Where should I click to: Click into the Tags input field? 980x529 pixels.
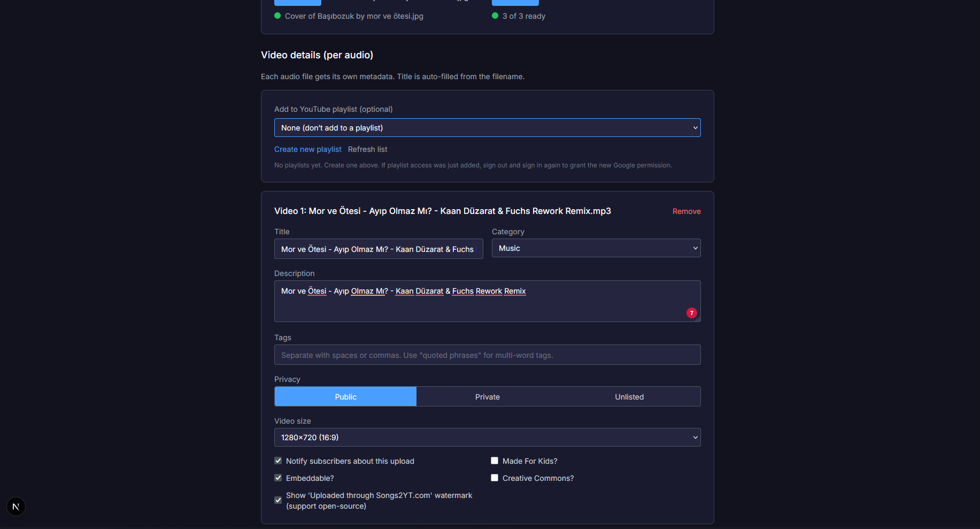[x=488, y=355]
